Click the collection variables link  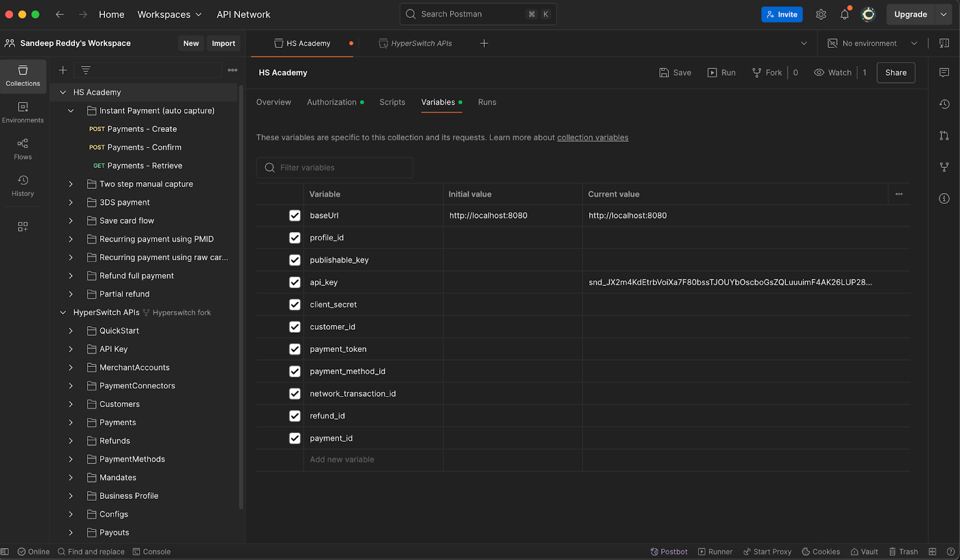coord(592,137)
